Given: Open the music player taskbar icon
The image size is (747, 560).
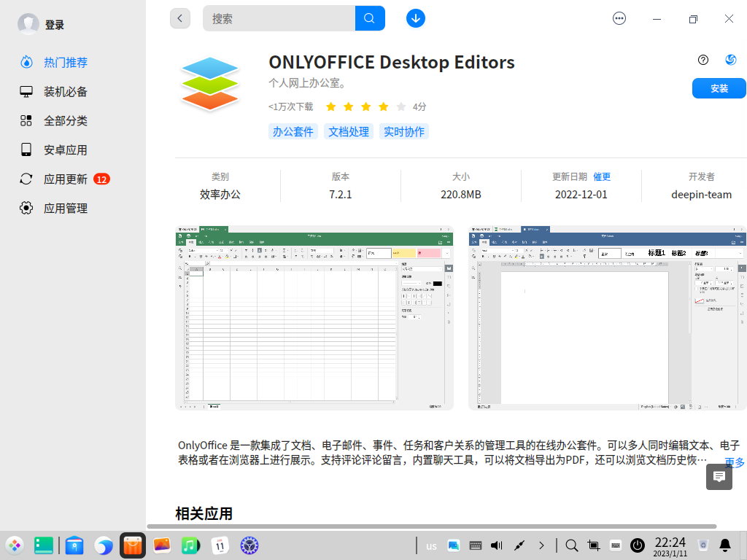Looking at the screenshot, I should (x=190, y=545).
